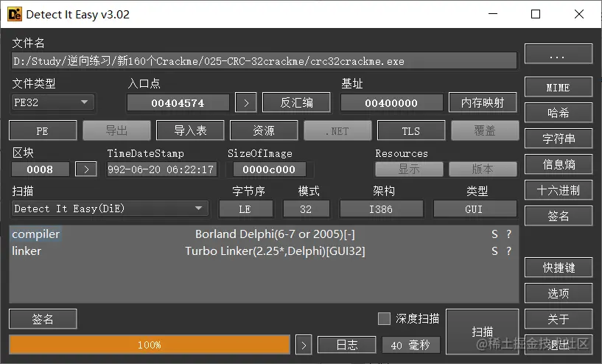Click the large 扫描 scan button

point(482,332)
